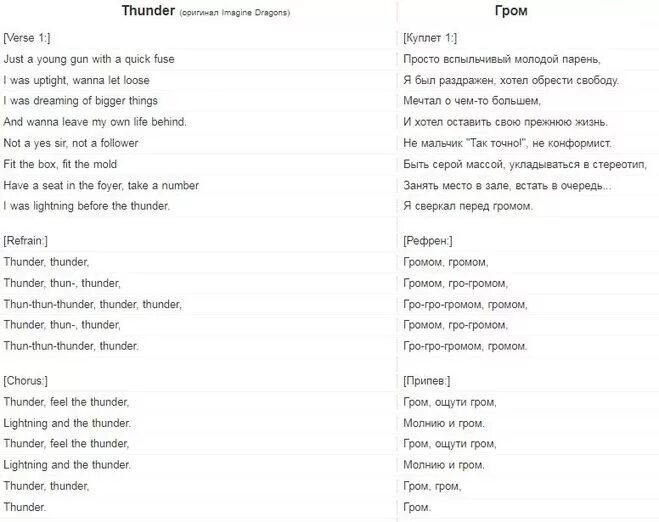Viewport: 659px width, 522px height.
Task: Click line 'I was uptight, wanna let loose'
Action: [76, 80]
